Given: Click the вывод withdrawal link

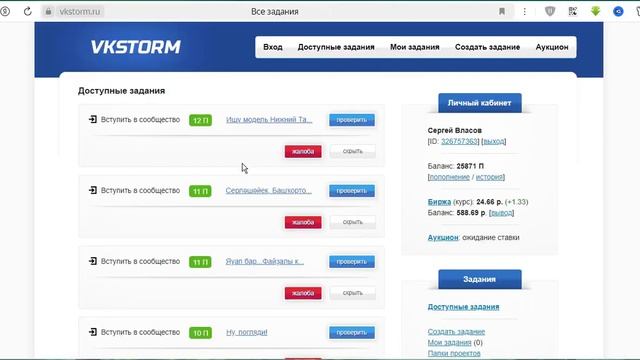Looking at the screenshot, I should pos(502,213).
